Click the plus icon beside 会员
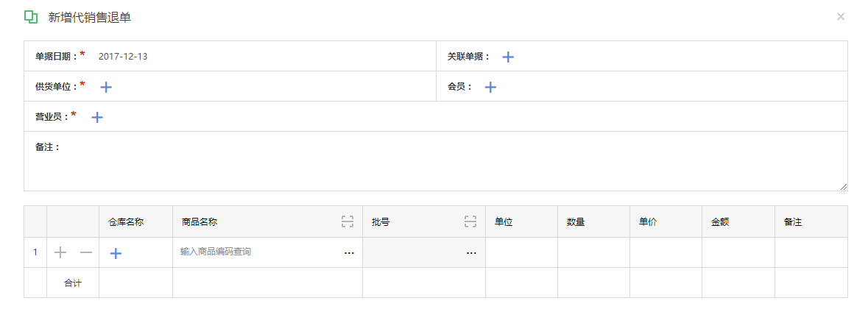The height and width of the screenshot is (323, 868). [490, 87]
